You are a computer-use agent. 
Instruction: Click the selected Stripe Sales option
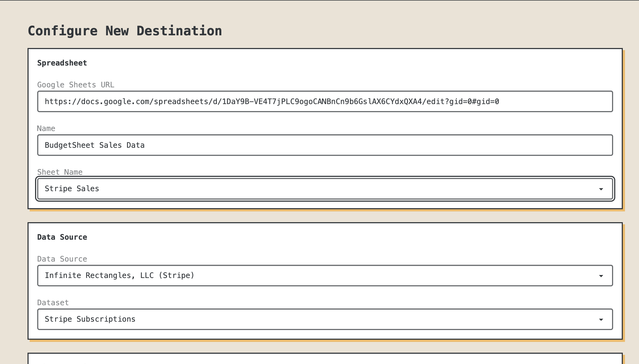[x=72, y=188]
